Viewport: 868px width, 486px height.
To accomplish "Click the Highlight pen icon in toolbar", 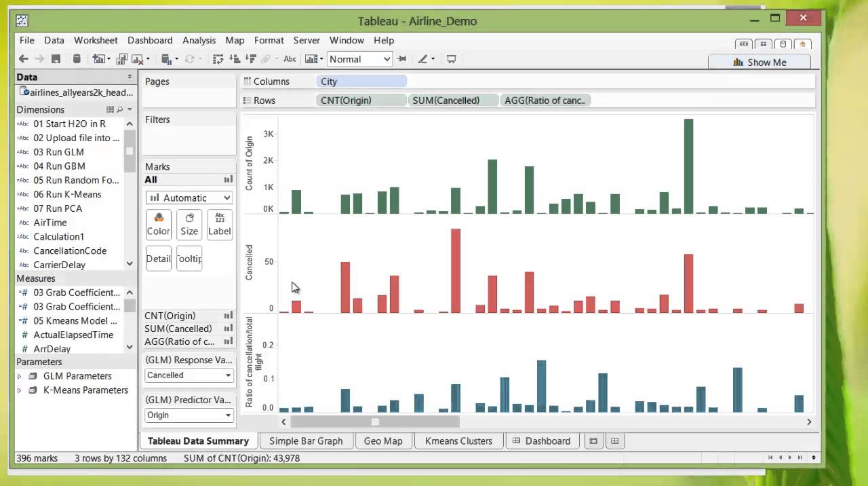I will (422, 59).
